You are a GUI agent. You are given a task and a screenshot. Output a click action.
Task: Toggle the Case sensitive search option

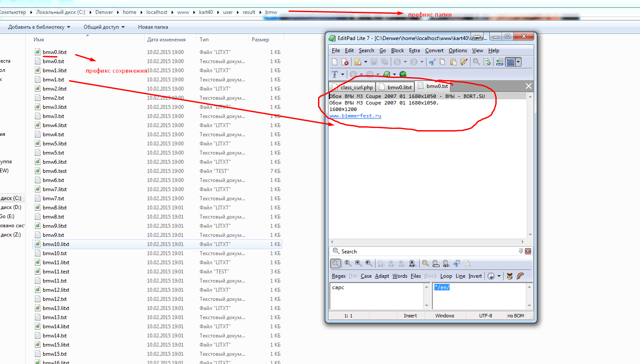click(x=366, y=276)
